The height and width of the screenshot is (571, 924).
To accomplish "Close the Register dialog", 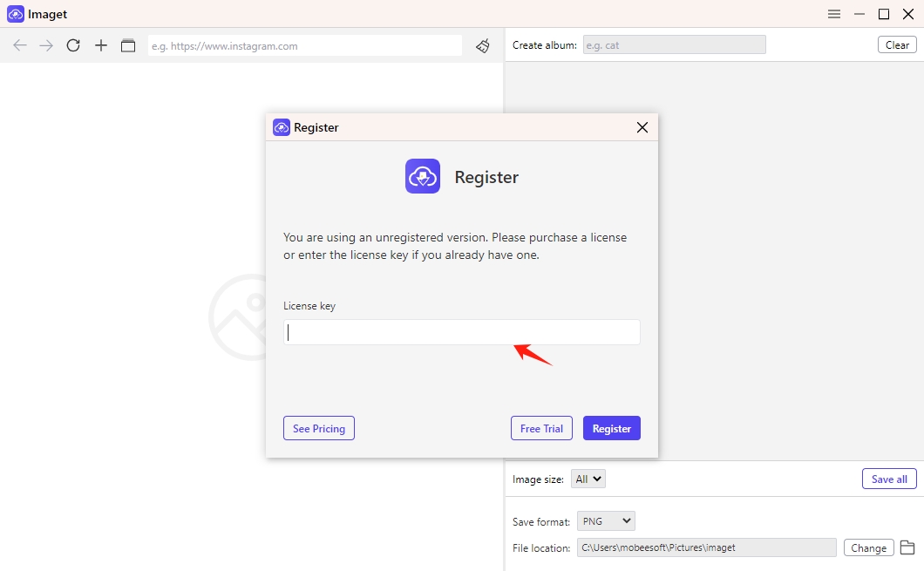I will coord(642,127).
